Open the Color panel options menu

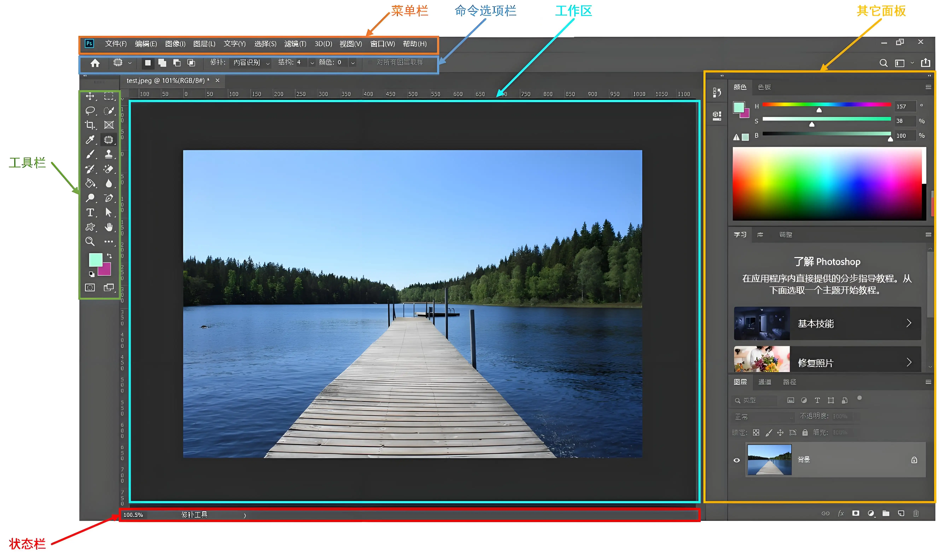pyautogui.click(x=928, y=87)
